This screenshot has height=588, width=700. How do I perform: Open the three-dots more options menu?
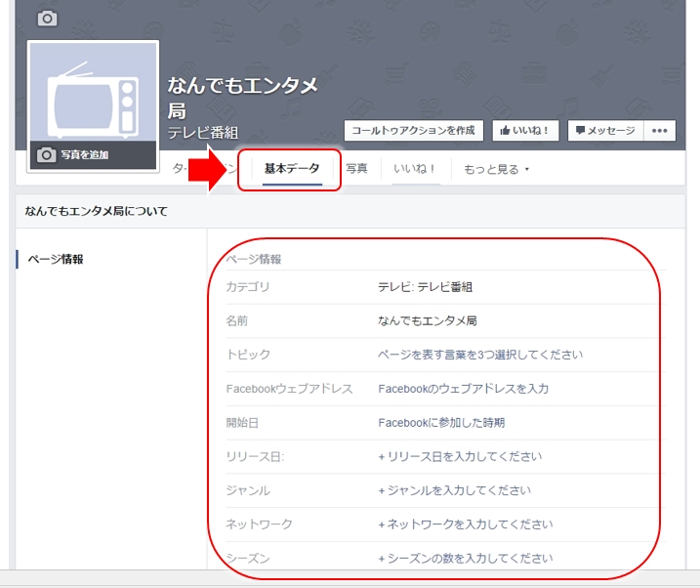(659, 130)
